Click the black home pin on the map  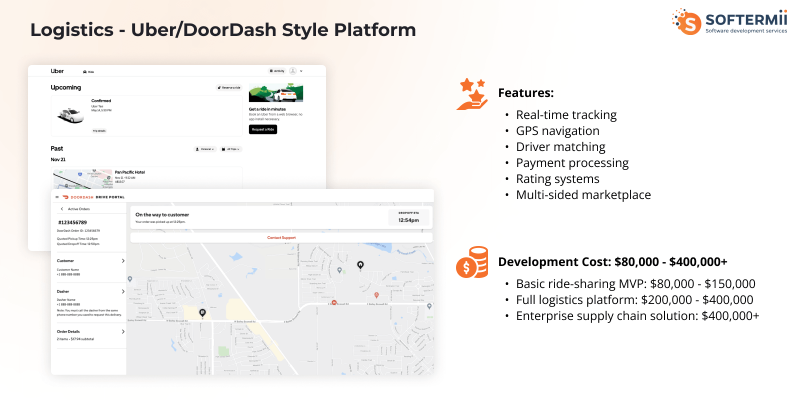click(361, 265)
